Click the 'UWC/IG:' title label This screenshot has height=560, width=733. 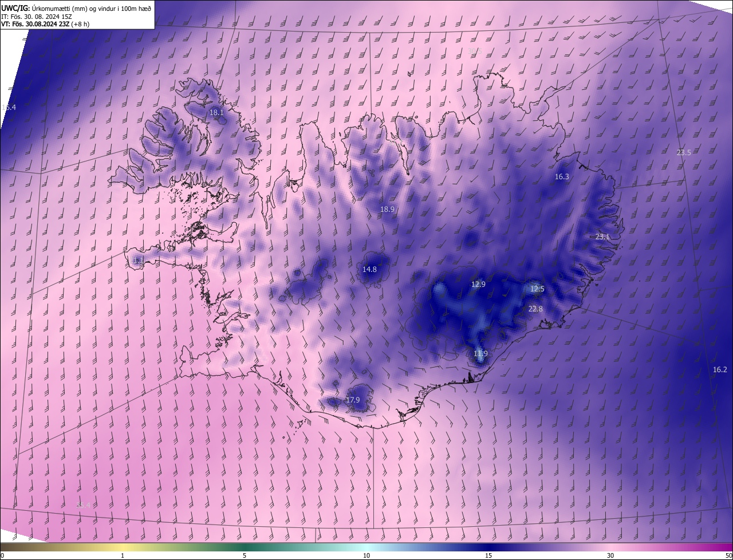click(15, 8)
